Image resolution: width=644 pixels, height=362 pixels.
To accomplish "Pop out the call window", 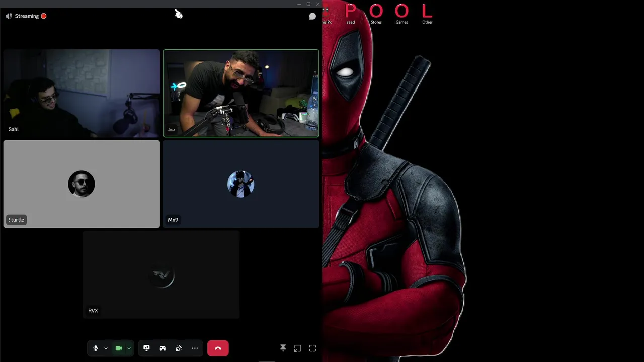I will tap(298, 348).
